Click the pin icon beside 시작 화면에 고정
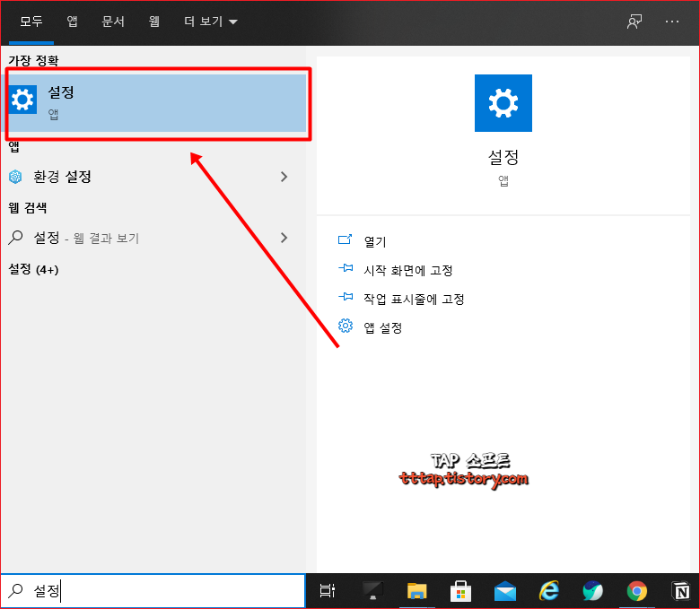700x609 pixels. coord(346,268)
